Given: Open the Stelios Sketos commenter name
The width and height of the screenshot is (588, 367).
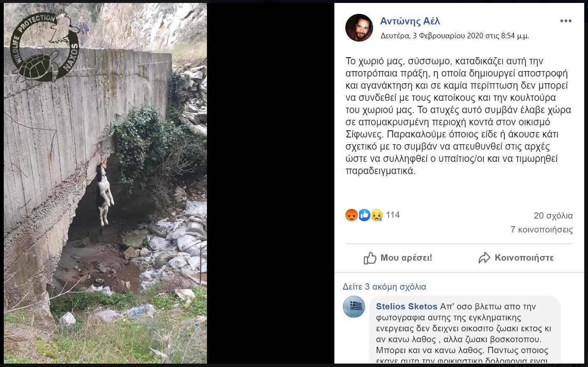Looking at the screenshot, I should tap(407, 306).
